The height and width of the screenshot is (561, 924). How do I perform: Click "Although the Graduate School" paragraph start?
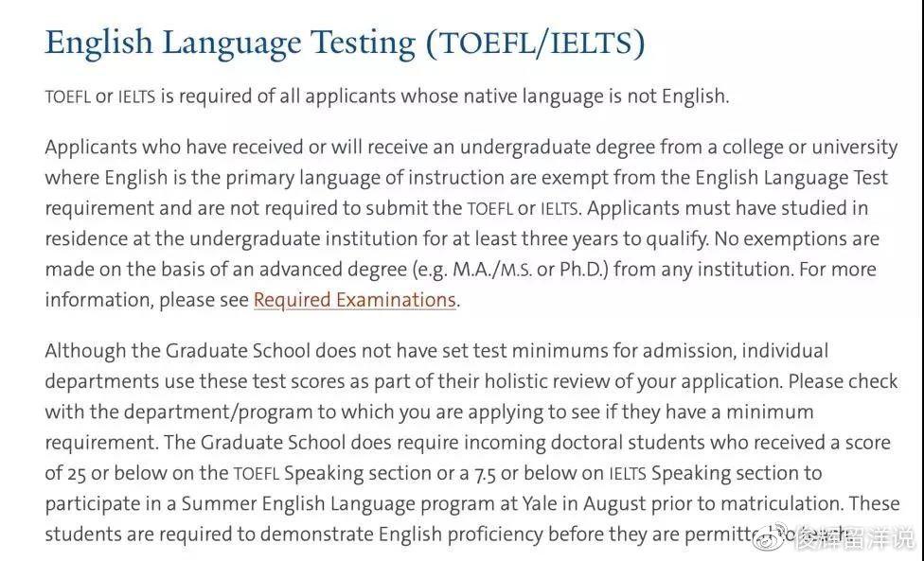[177, 350]
